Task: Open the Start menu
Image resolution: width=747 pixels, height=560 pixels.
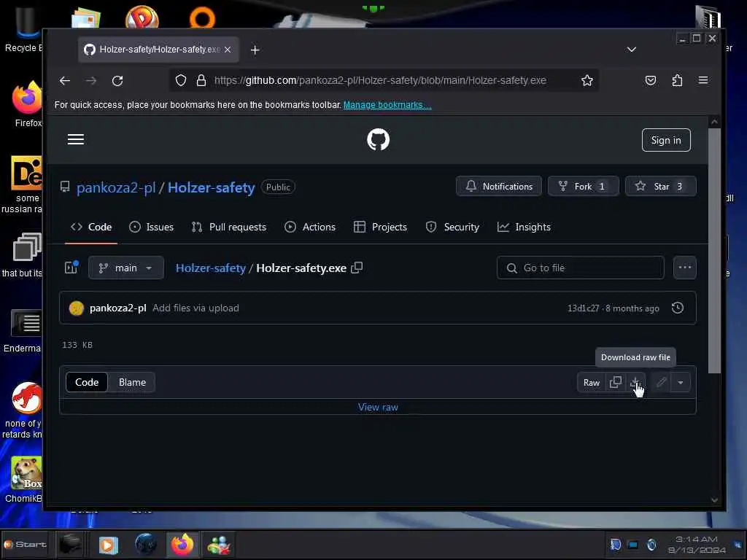Action: click(25, 544)
